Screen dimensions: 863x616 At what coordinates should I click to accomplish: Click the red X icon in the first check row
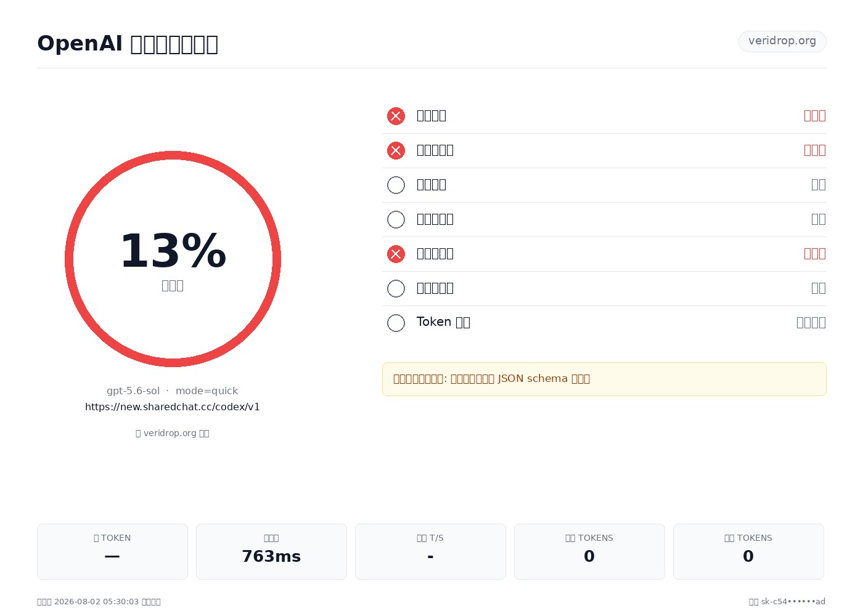(396, 116)
